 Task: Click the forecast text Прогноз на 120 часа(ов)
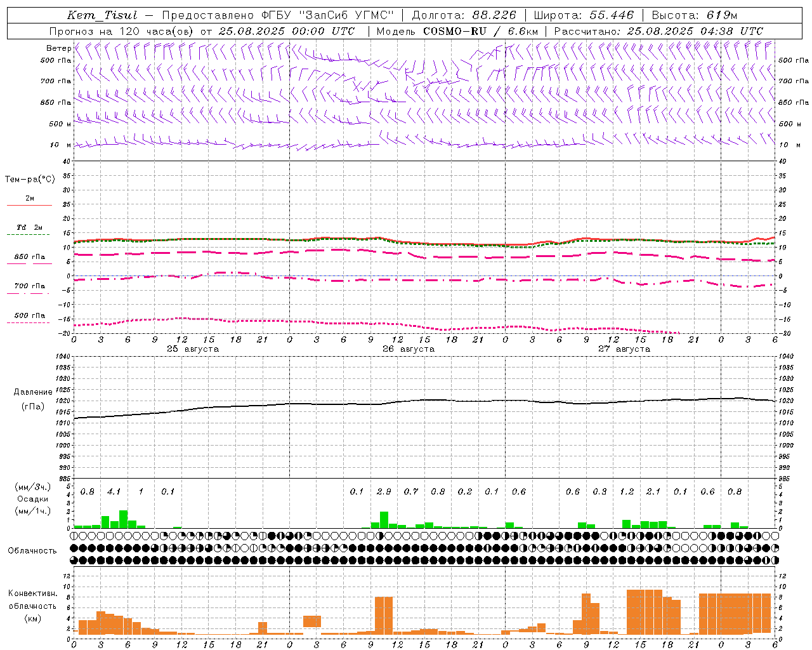tap(122, 31)
